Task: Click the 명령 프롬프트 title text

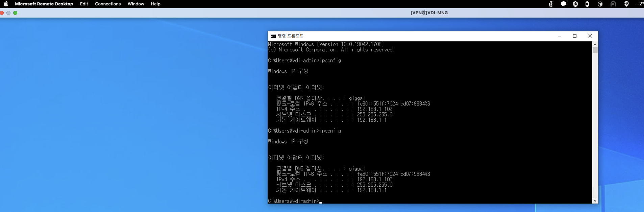Action: (291, 36)
